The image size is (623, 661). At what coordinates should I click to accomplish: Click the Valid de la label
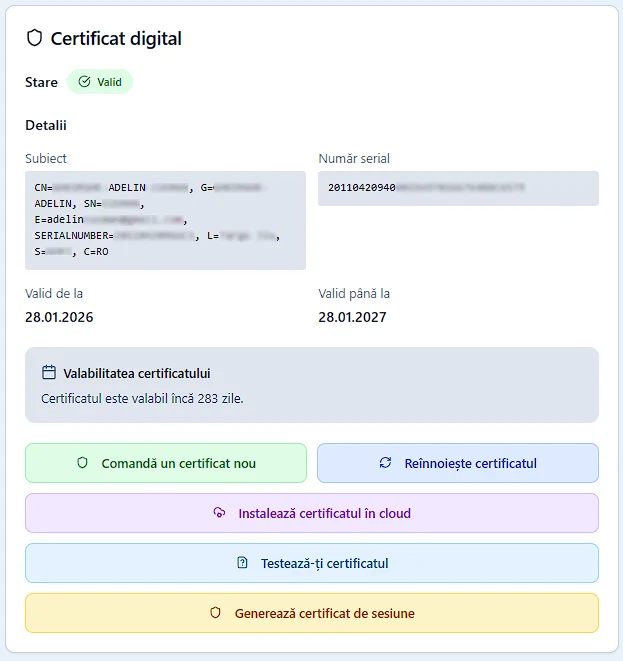[54, 293]
